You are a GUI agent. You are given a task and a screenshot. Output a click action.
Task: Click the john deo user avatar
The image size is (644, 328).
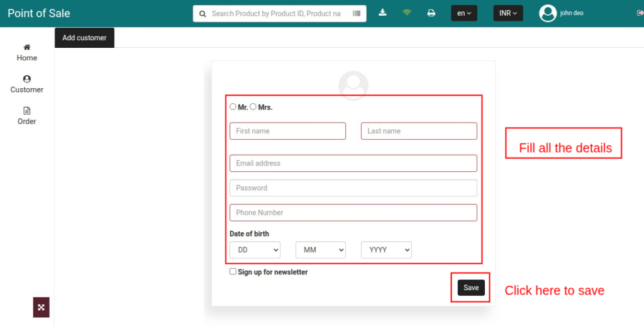[x=548, y=14]
